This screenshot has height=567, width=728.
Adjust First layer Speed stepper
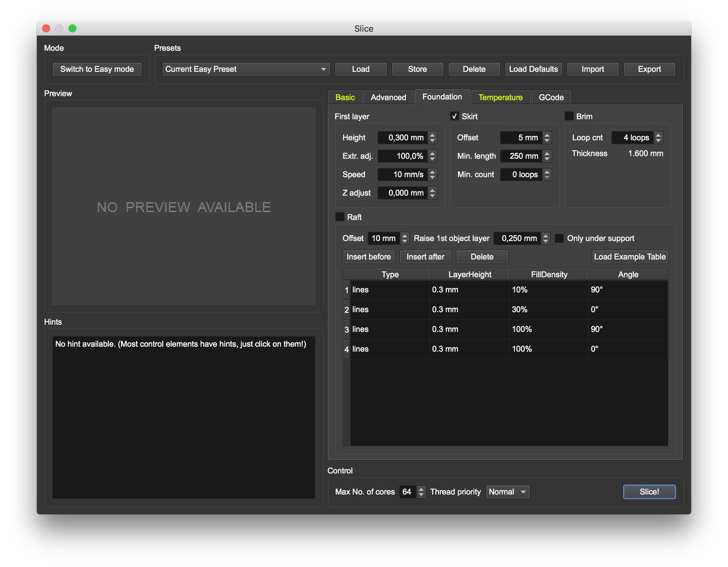433,175
